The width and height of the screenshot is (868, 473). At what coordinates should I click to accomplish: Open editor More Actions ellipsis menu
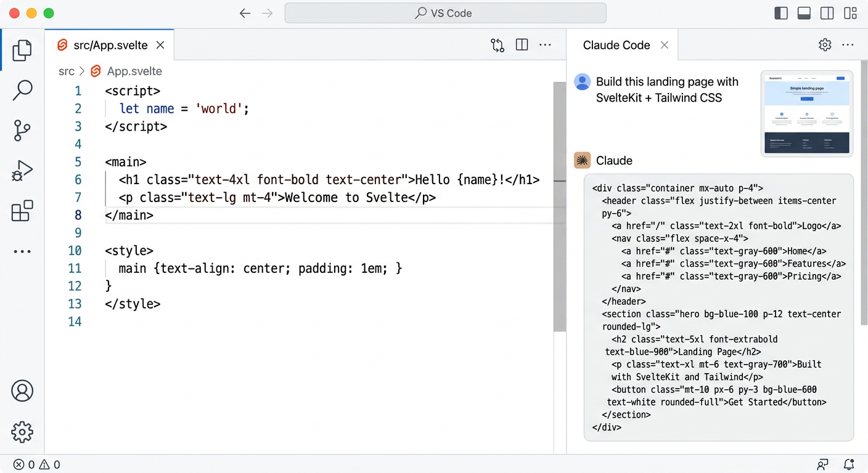[545, 45]
